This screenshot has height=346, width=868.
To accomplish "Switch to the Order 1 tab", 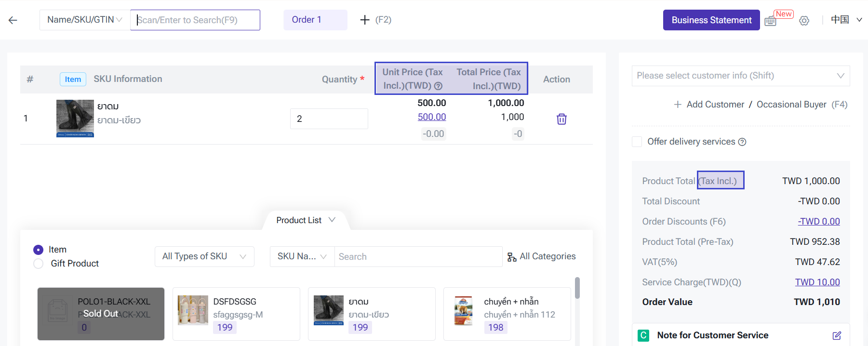I will tap(315, 20).
